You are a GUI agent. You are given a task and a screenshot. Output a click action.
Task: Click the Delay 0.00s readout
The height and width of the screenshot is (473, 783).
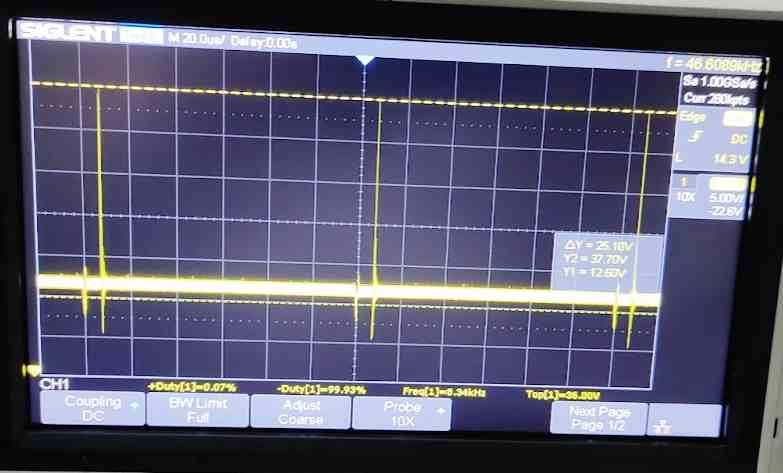tap(264, 42)
